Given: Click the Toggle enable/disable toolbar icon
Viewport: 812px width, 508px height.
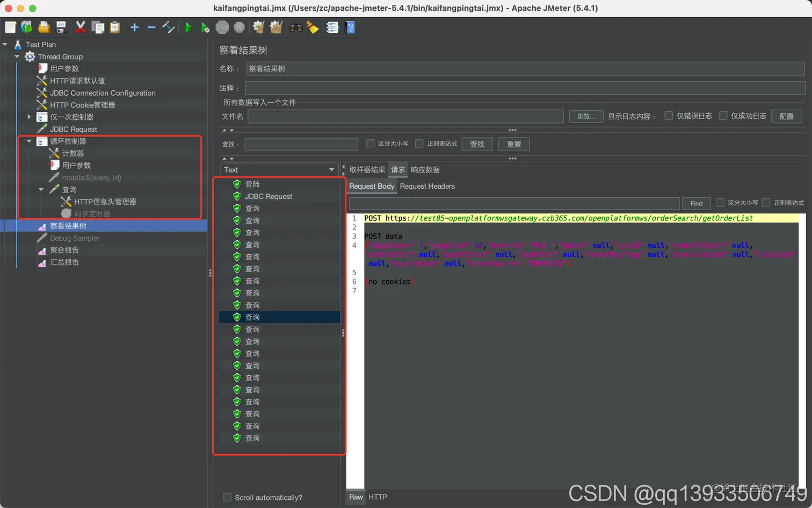Looking at the screenshot, I should point(169,27).
